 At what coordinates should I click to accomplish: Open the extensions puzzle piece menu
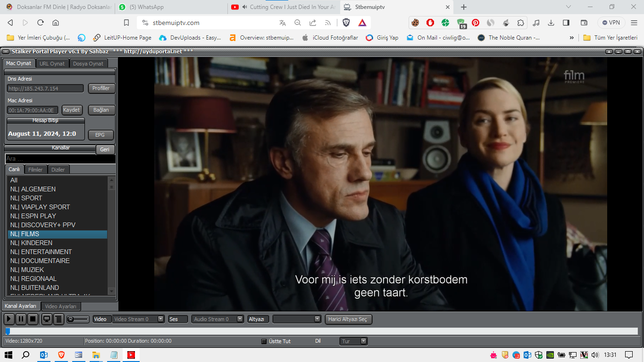coord(521,23)
